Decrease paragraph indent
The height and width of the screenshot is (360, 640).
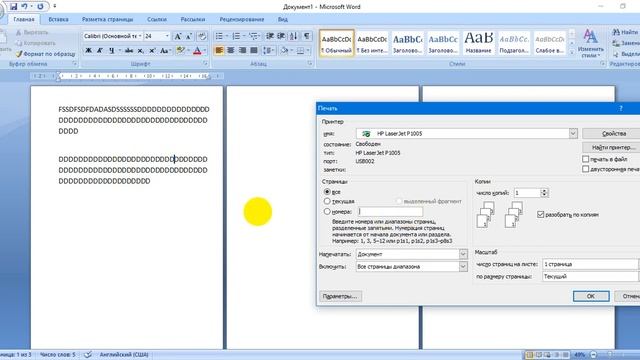pos(270,36)
